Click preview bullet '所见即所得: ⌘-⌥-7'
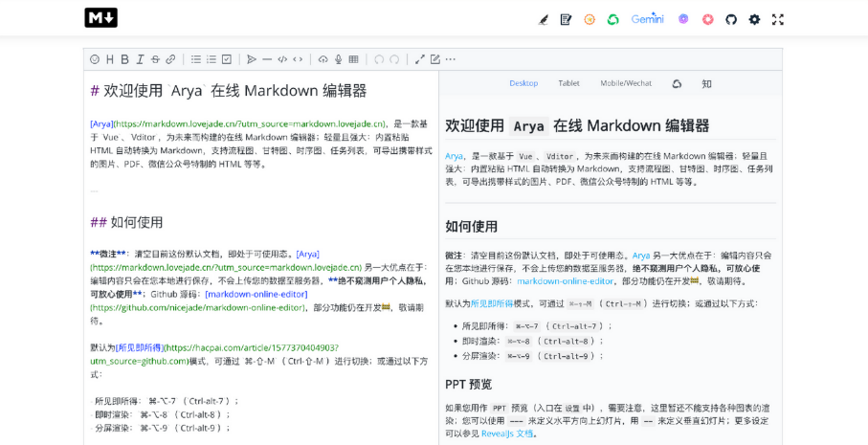Image resolution: width=868 pixels, height=445 pixels. pyautogui.click(x=538, y=326)
